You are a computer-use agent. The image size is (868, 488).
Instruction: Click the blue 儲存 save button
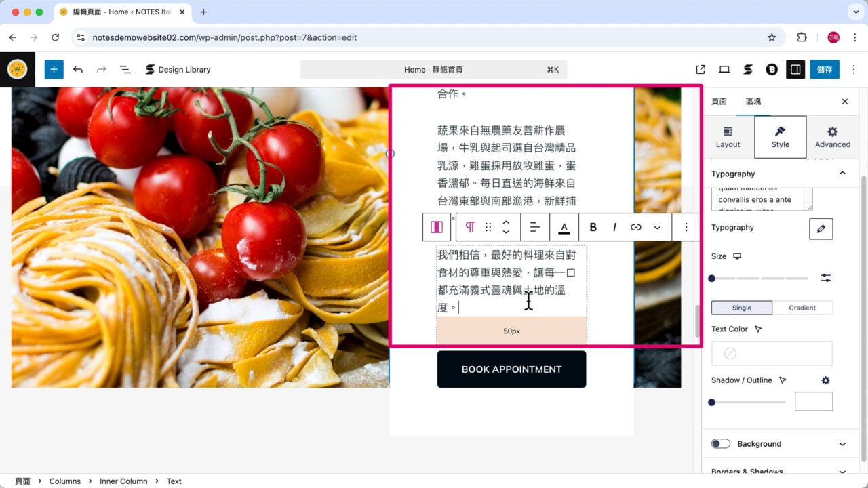click(825, 69)
